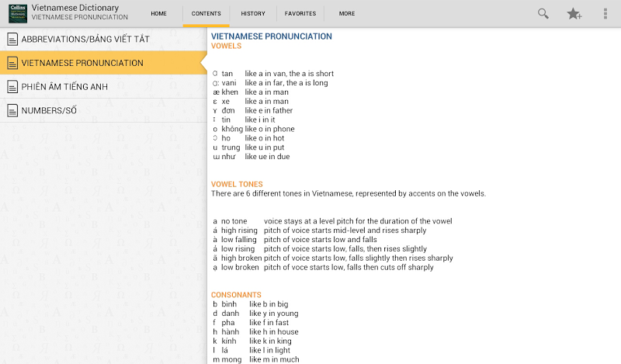Click the consonant example 'binh'

[x=229, y=304]
